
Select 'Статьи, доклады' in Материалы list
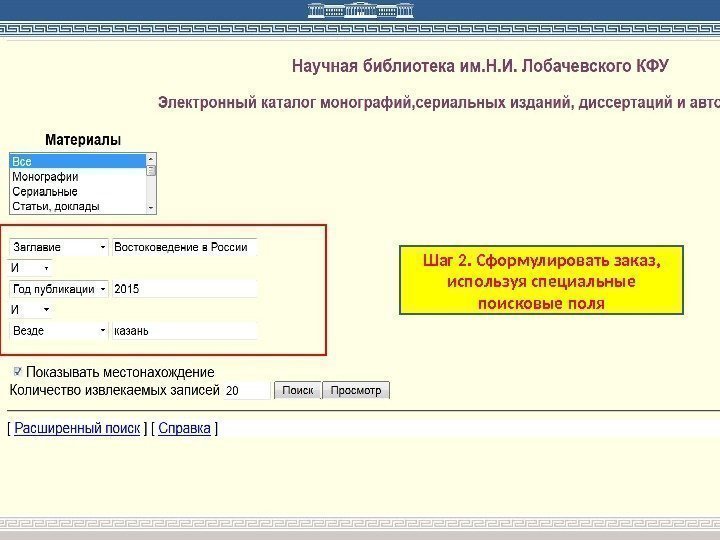(77, 206)
